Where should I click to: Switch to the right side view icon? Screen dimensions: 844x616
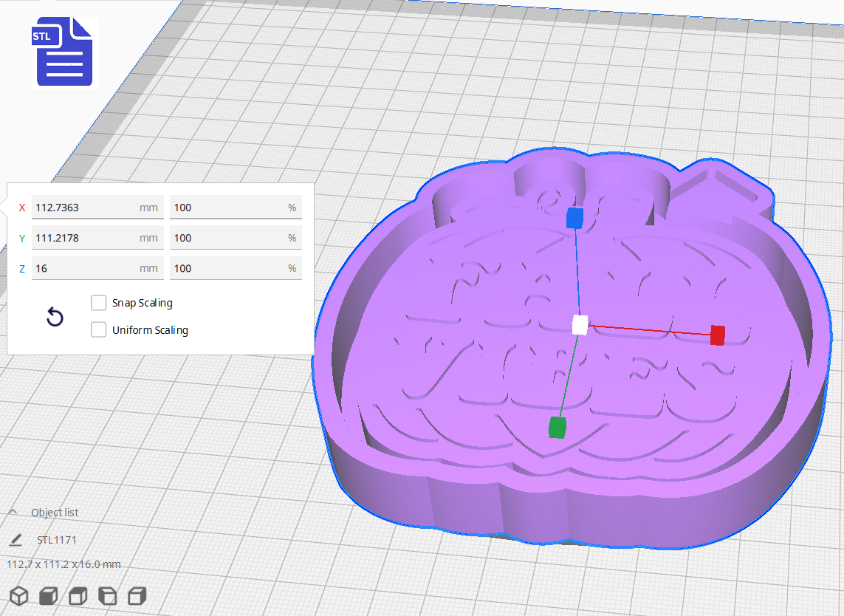[137, 595]
